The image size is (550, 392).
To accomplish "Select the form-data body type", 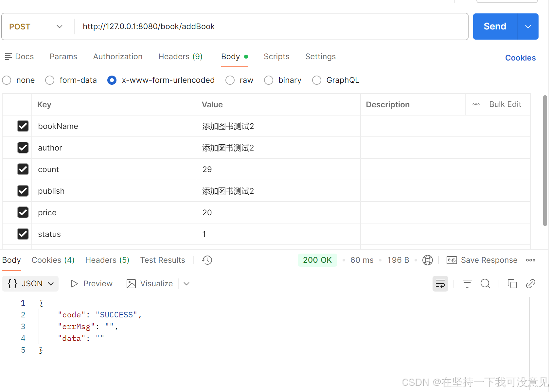I will point(50,80).
